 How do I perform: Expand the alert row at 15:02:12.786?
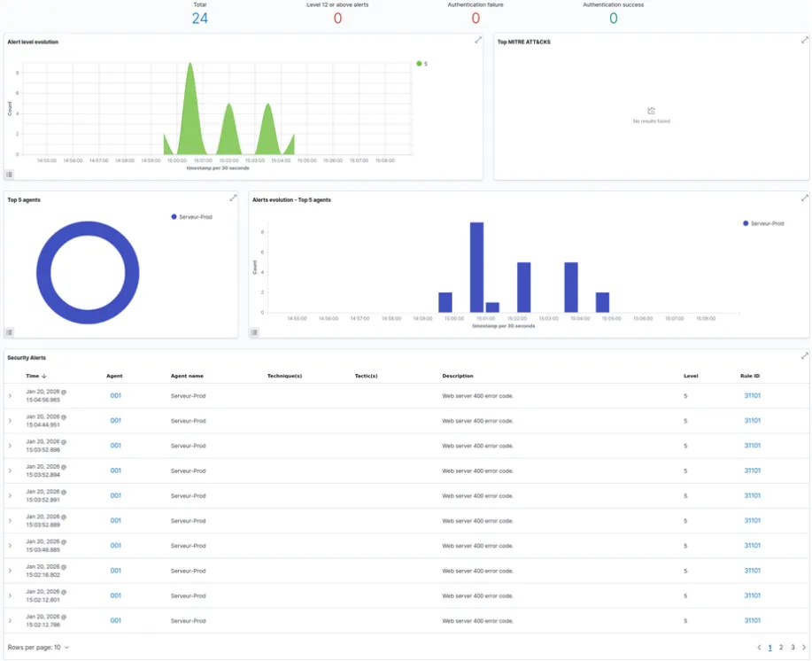pyautogui.click(x=10, y=620)
